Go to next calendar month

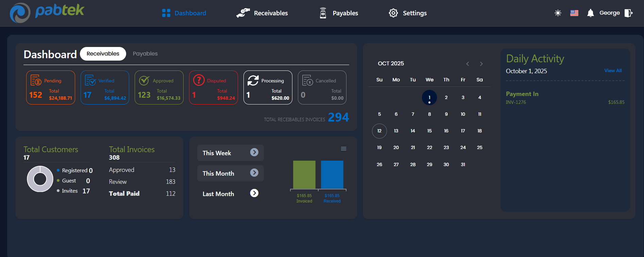coord(481,64)
